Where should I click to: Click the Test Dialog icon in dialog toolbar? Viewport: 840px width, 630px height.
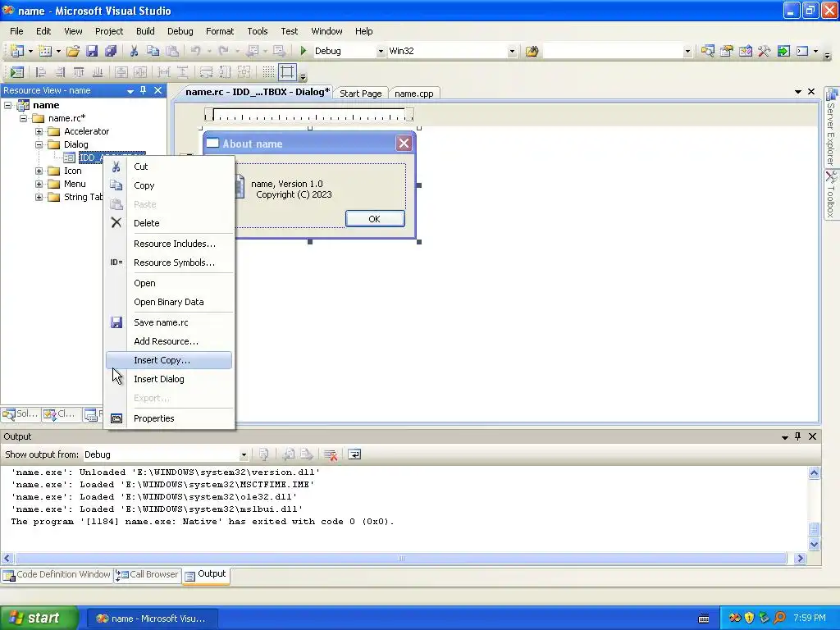pyautogui.click(x=16, y=72)
